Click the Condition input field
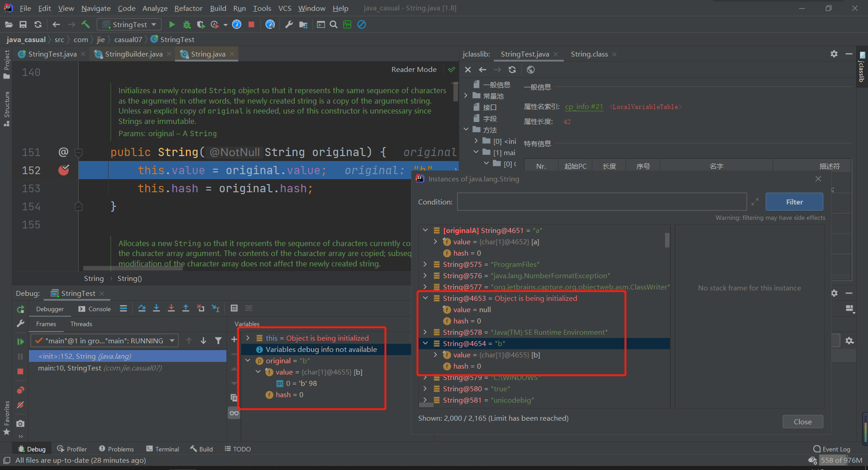The height and width of the screenshot is (470, 868). click(602, 202)
